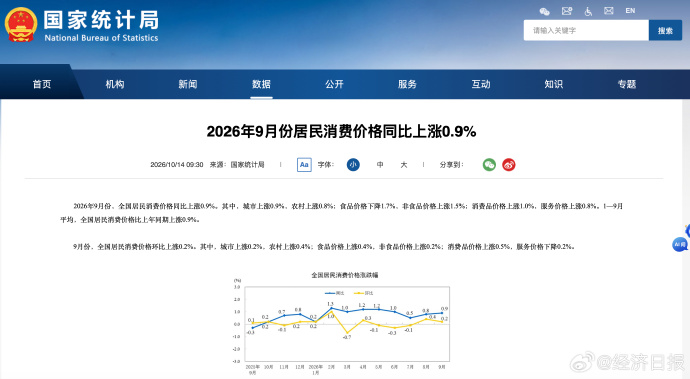Viewport: 690px width, 379px height.
Task: Open the 机构 menu item
Action: pos(115,84)
